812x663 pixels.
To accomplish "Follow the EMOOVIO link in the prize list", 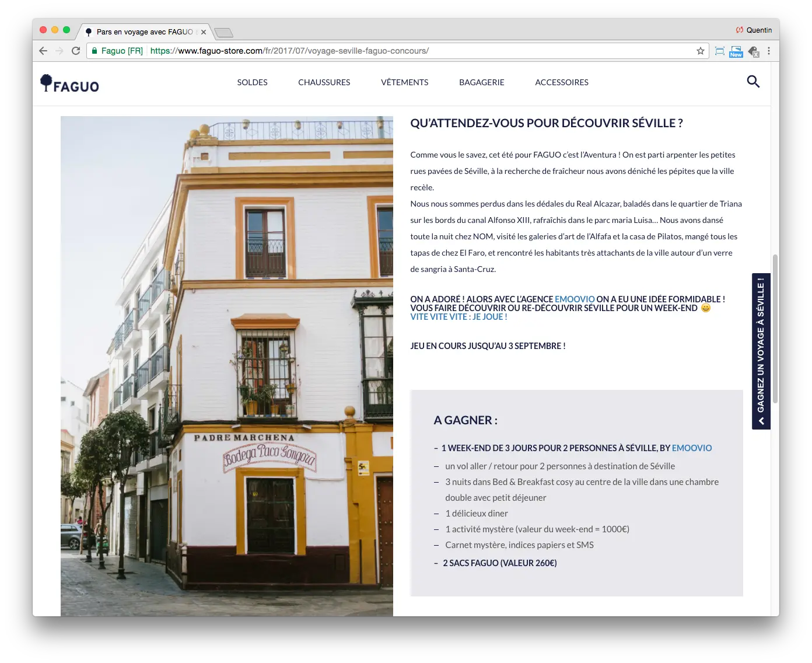I will click(x=692, y=448).
